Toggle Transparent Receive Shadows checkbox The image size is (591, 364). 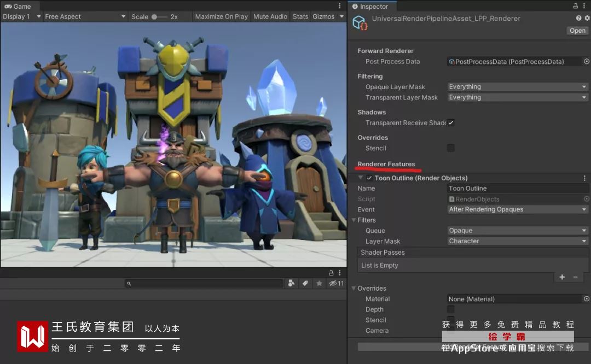coord(451,123)
